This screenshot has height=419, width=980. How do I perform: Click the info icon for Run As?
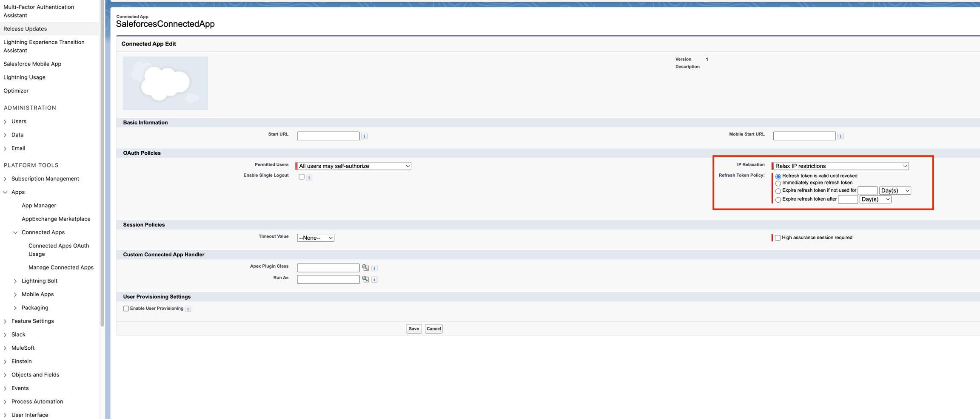[x=374, y=280]
